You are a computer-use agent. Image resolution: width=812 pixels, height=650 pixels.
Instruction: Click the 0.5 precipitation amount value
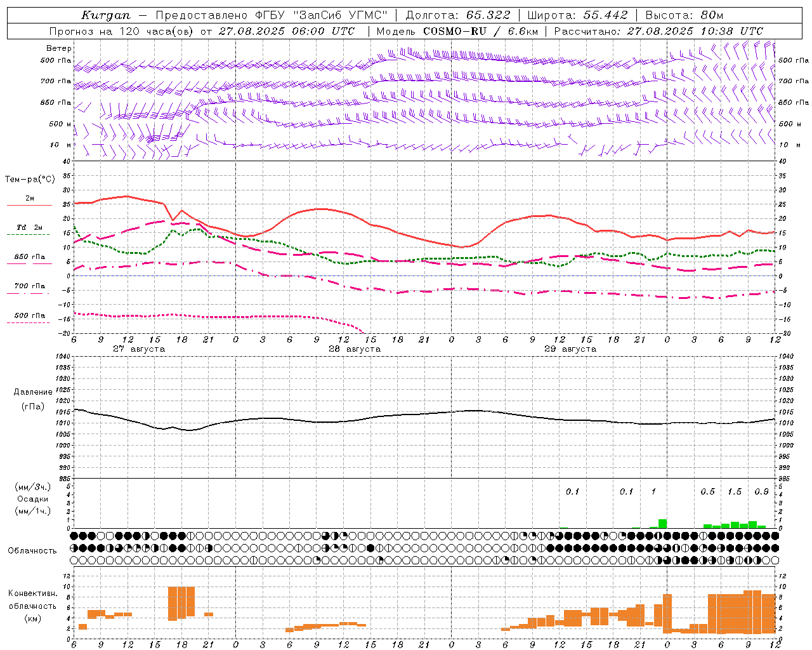pos(708,491)
